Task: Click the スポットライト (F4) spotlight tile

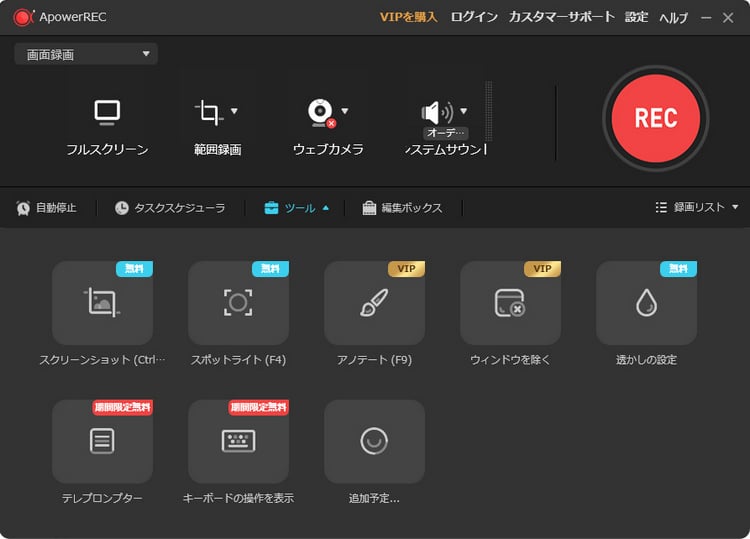Action: point(238,303)
